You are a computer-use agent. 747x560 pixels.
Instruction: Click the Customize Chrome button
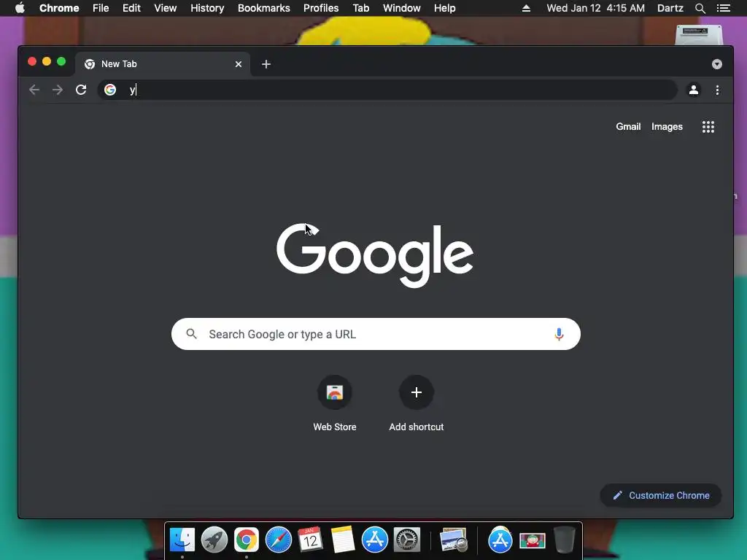[661, 495]
